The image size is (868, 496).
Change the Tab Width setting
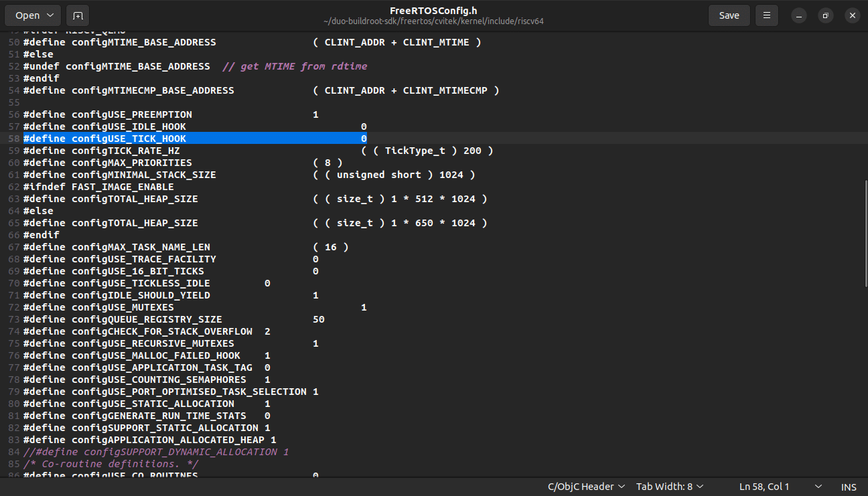pos(670,487)
